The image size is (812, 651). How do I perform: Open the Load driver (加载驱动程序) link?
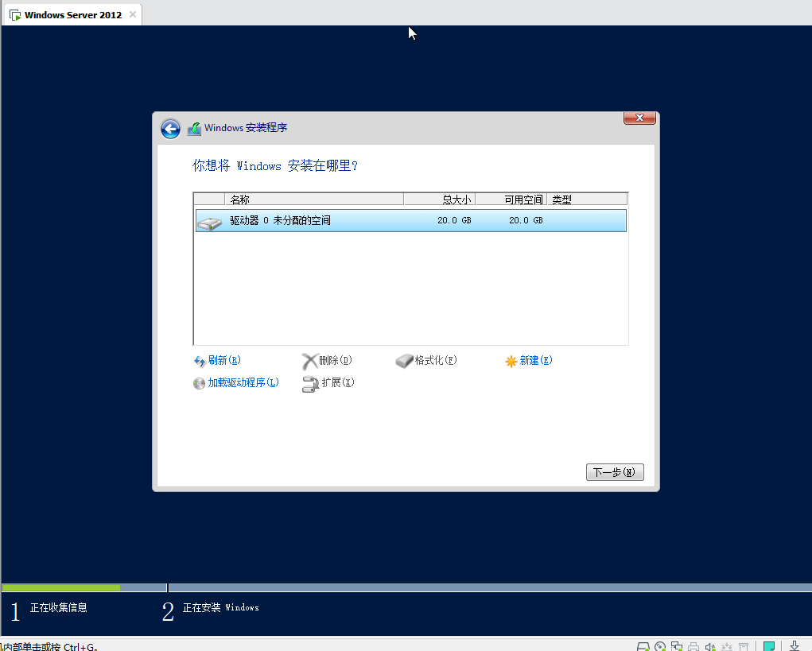click(x=243, y=383)
